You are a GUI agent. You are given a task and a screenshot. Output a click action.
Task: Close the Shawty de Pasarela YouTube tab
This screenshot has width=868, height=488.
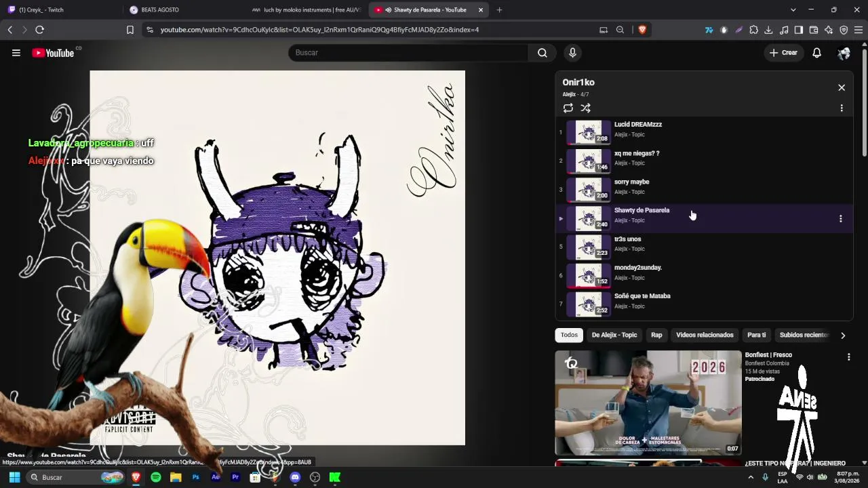pyautogui.click(x=481, y=10)
